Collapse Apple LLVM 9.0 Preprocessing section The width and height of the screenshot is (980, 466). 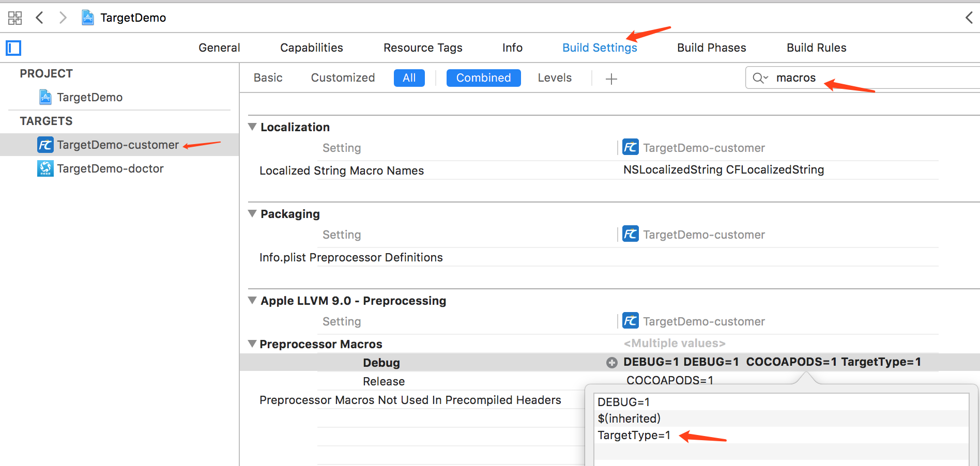pos(252,301)
